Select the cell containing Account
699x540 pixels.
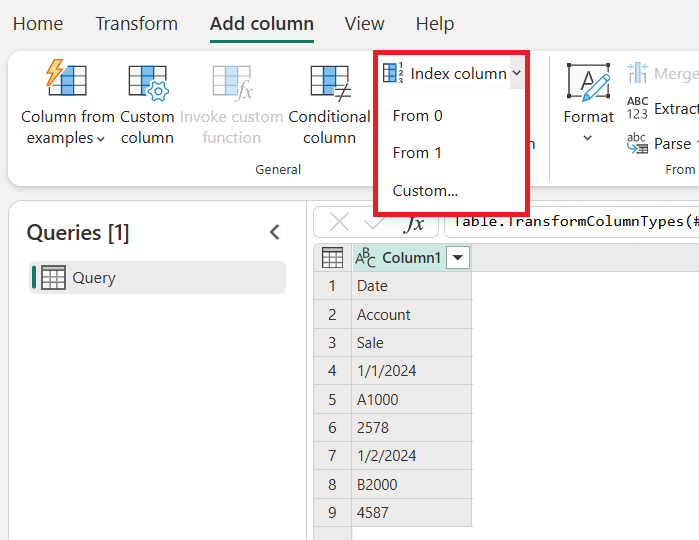[411, 315]
